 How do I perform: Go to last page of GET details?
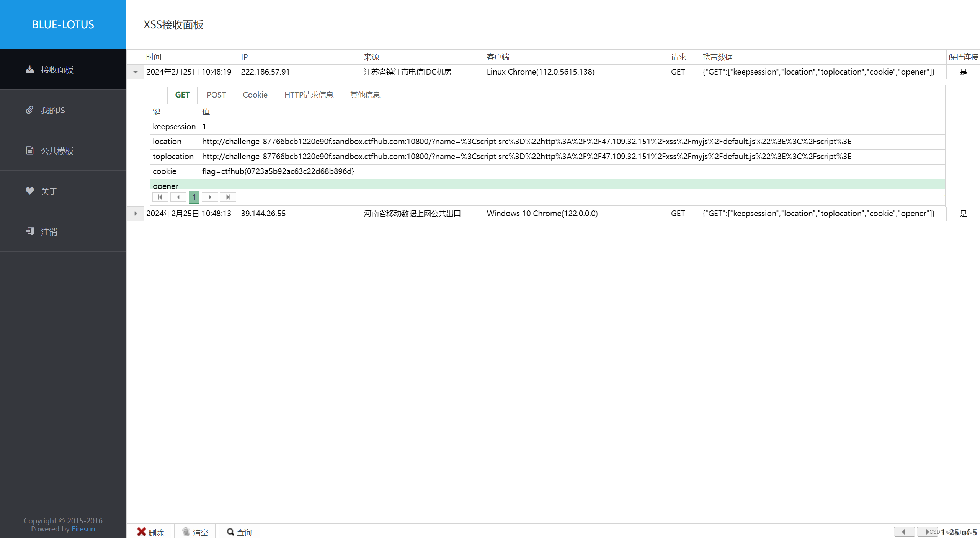[x=228, y=197]
